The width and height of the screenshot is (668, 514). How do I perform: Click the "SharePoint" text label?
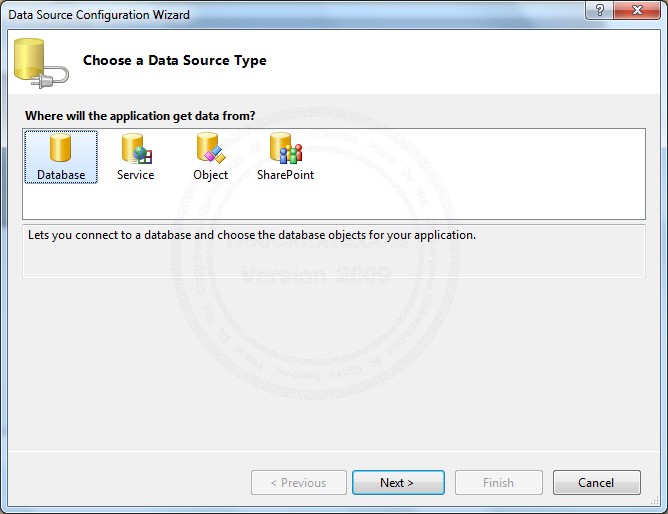point(285,175)
